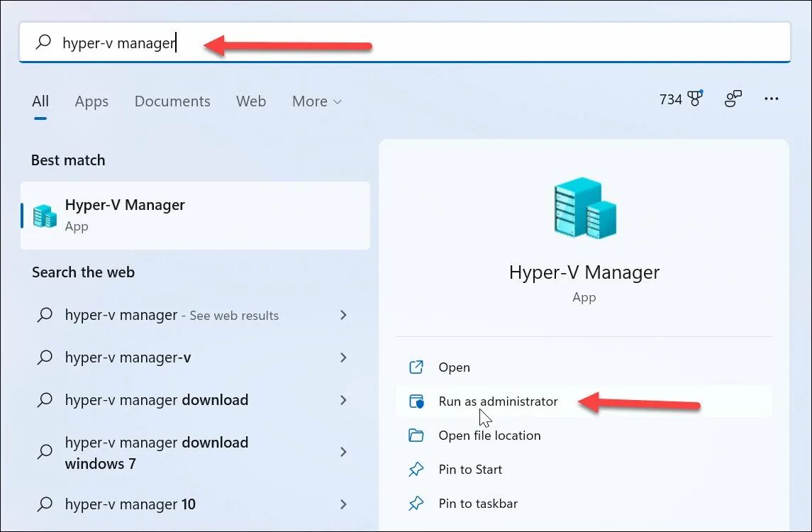The height and width of the screenshot is (532, 812).
Task: Click the Open file location folder icon
Action: click(416, 435)
